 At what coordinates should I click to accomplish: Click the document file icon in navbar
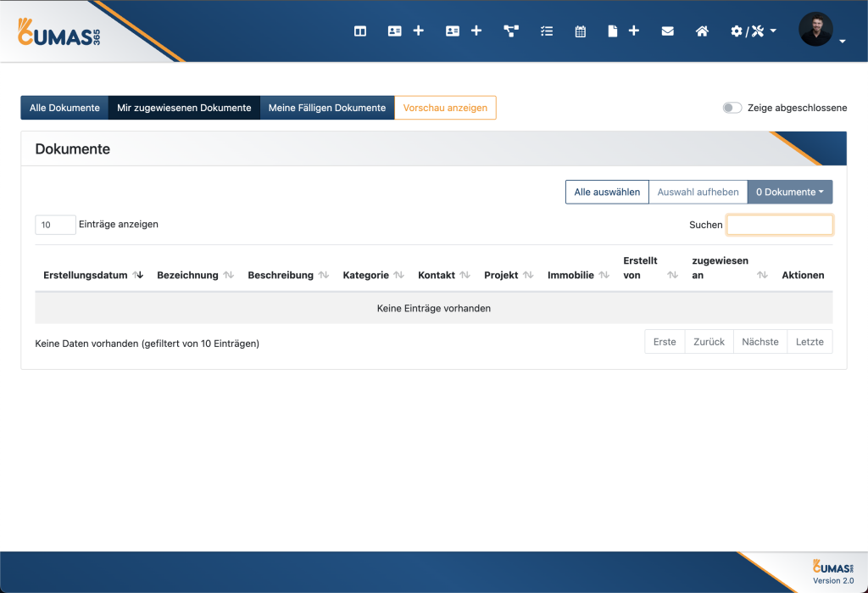(x=610, y=31)
